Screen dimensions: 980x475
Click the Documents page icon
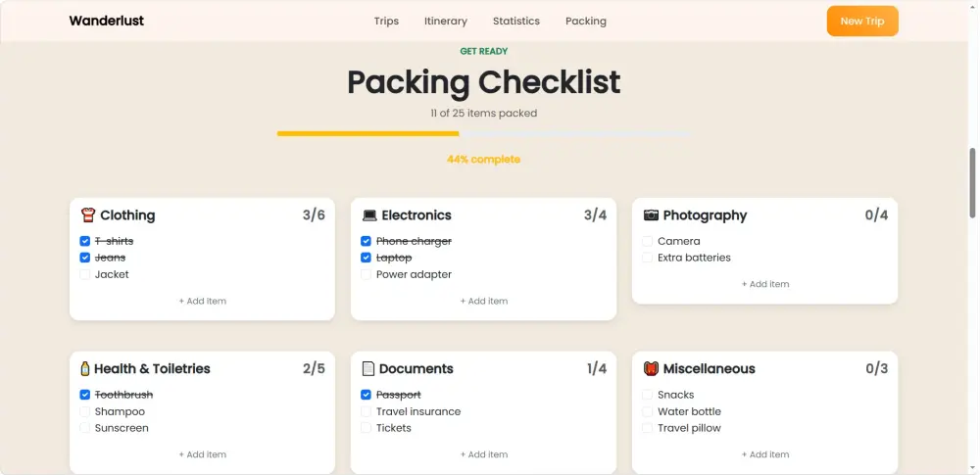368,369
